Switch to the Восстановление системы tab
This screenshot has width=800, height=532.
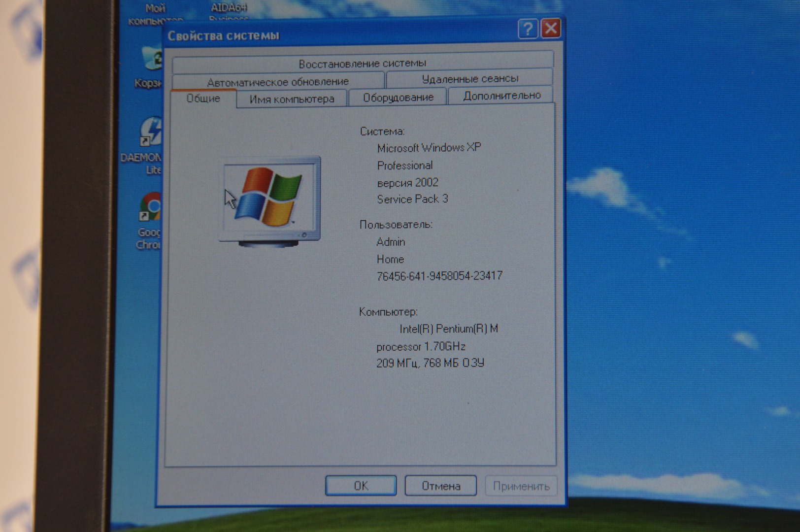coord(362,63)
